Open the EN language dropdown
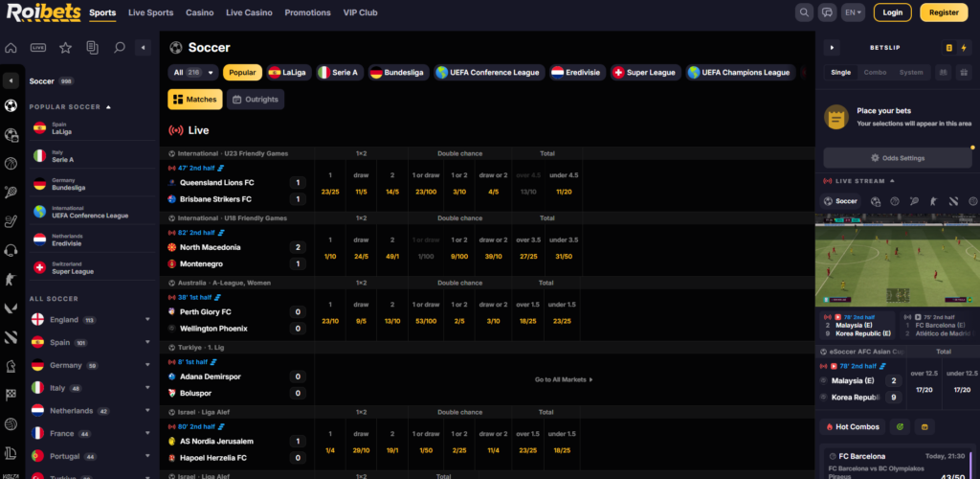 click(x=853, y=12)
